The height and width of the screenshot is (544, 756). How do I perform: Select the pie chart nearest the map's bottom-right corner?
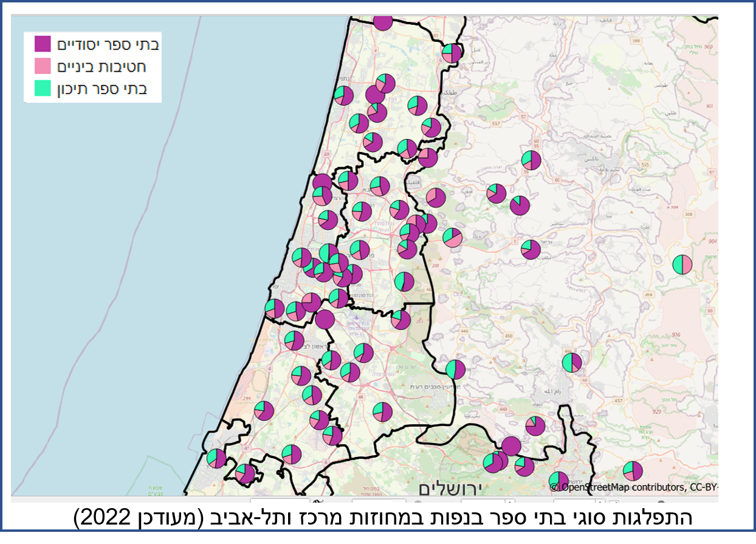(x=633, y=471)
